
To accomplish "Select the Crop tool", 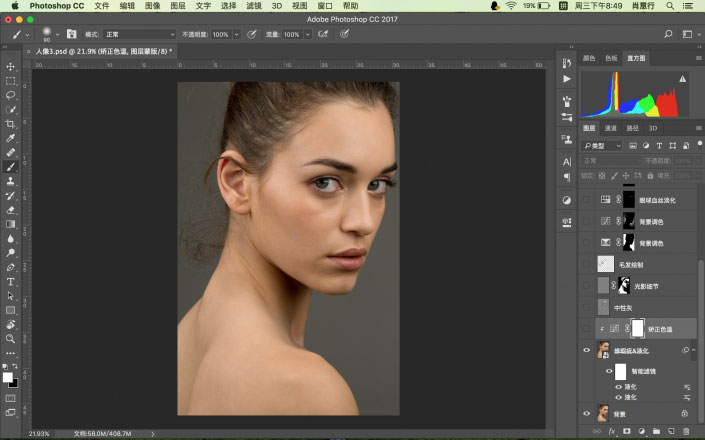I will tap(11, 123).
